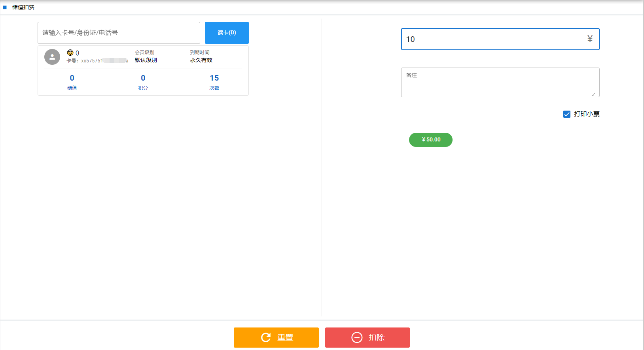Click the yen currency symbol icon
Screen dimensions: 644x350
pos(590,39)
